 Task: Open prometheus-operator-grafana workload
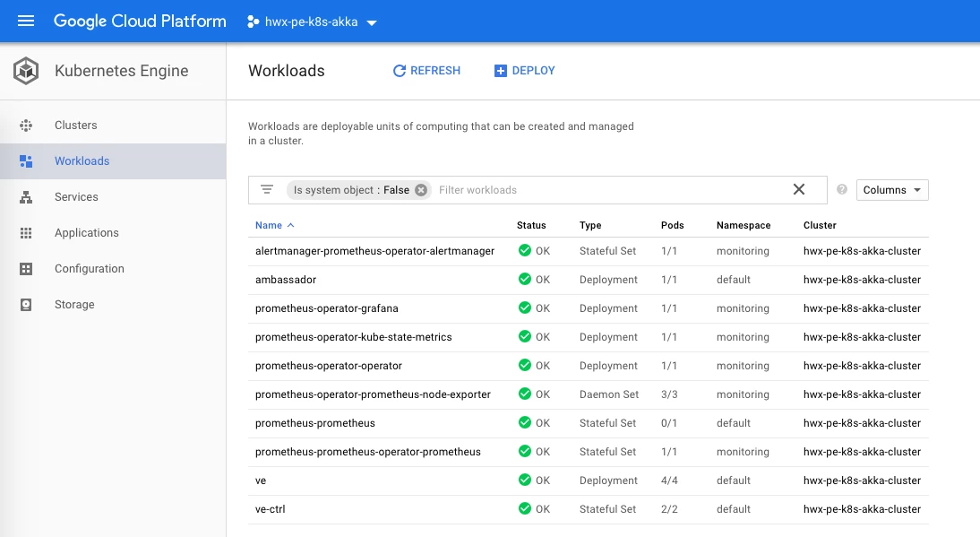pos(326,308)
